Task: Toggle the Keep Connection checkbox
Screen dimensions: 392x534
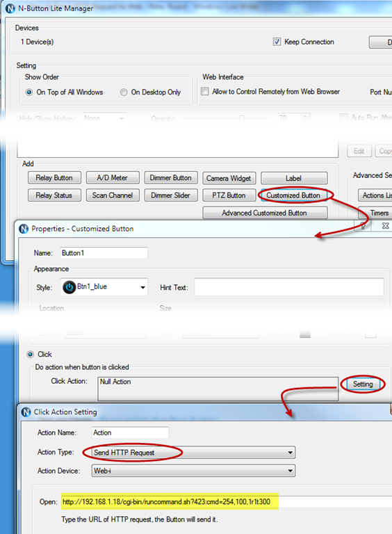Action: 277,42
